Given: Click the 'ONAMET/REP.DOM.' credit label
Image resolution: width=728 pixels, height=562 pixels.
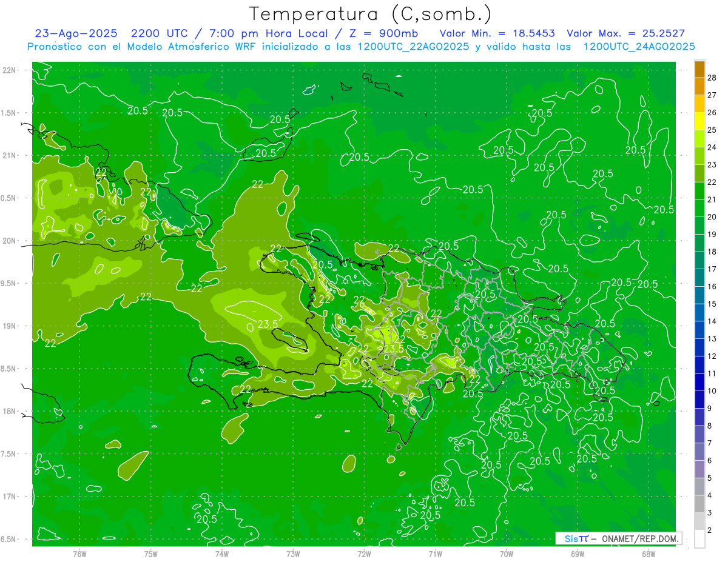Looking at the screenshot, I should (639, 538).
